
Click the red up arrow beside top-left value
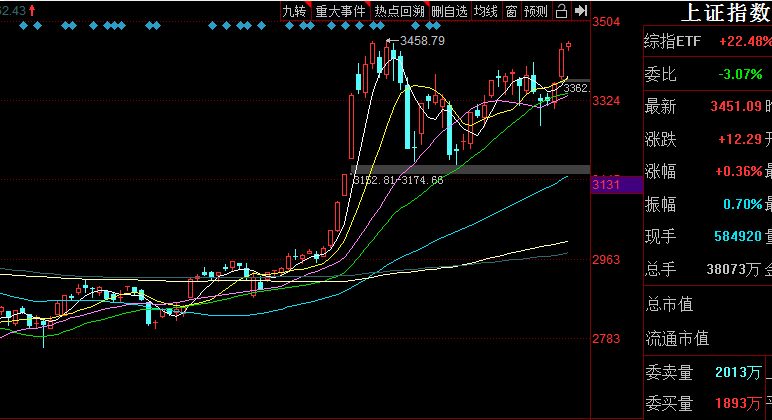point(32,10)
